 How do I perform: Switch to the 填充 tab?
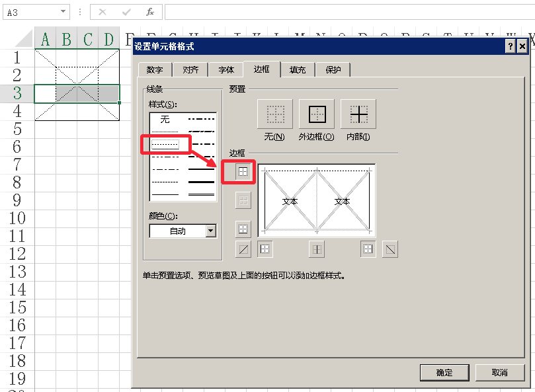[298, 70]
